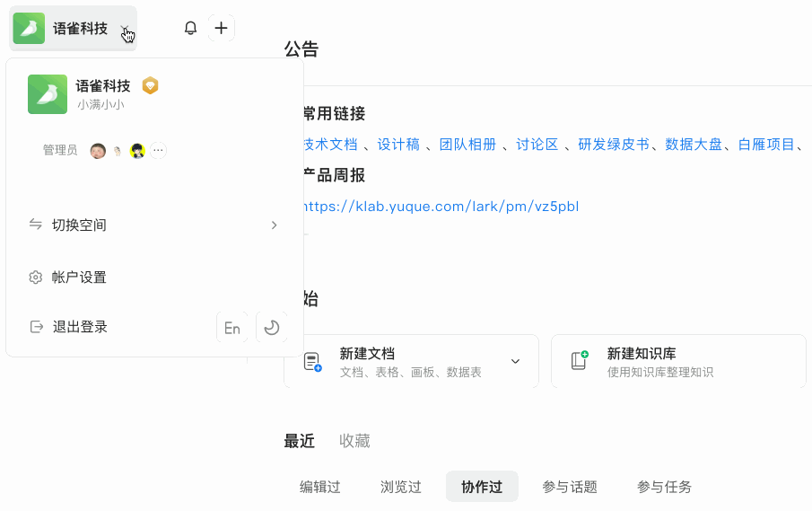Click the swap arrows icon beside 切换空间
The width and height of the screenshot is (812, 511).
point(36,225)
